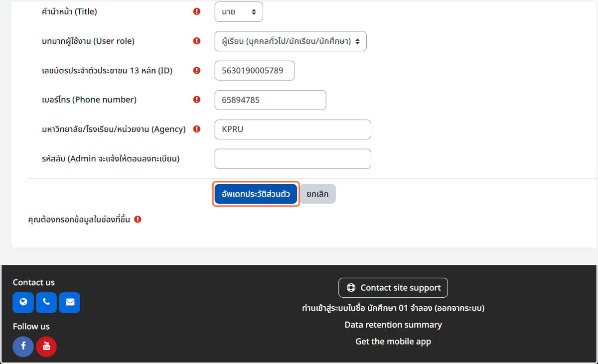Click required icon next to Agency field
The image size is (598, 364).
click(197, 129)
